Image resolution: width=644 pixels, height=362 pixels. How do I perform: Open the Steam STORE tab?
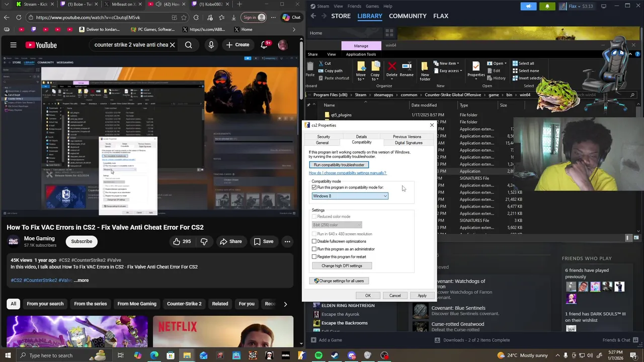coord(341,16)
